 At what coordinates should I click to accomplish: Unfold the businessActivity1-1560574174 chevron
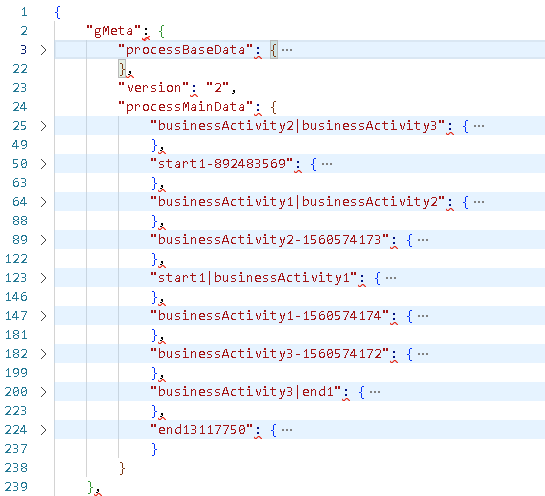43,316
